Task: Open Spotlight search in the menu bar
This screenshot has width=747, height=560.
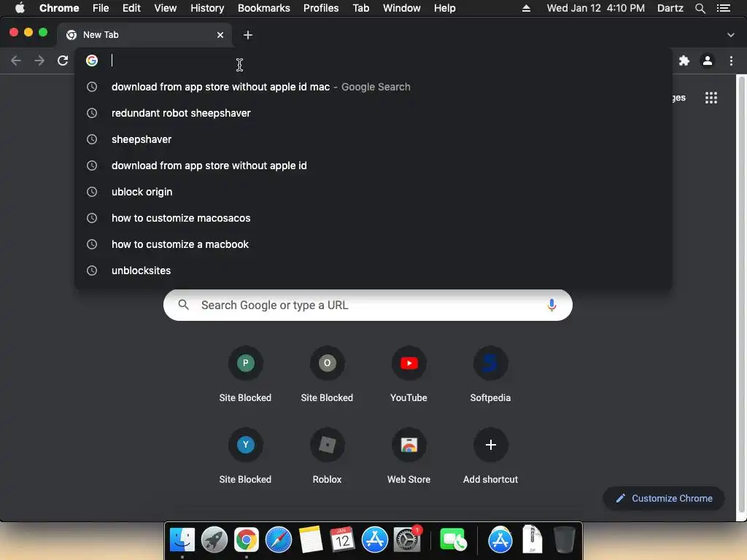Action: (700, 8)
